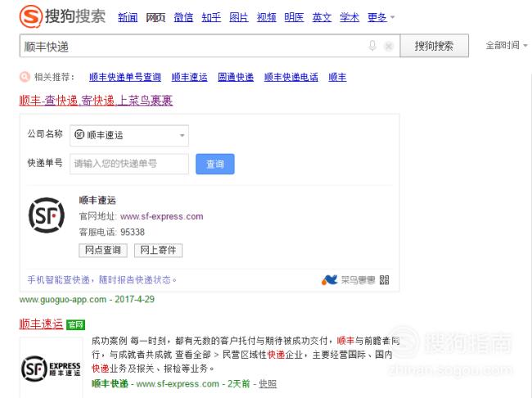Viewport: 532px width, 398px height.
Task: Expand the 更多 categories menu
Action: tap(381, 17)
